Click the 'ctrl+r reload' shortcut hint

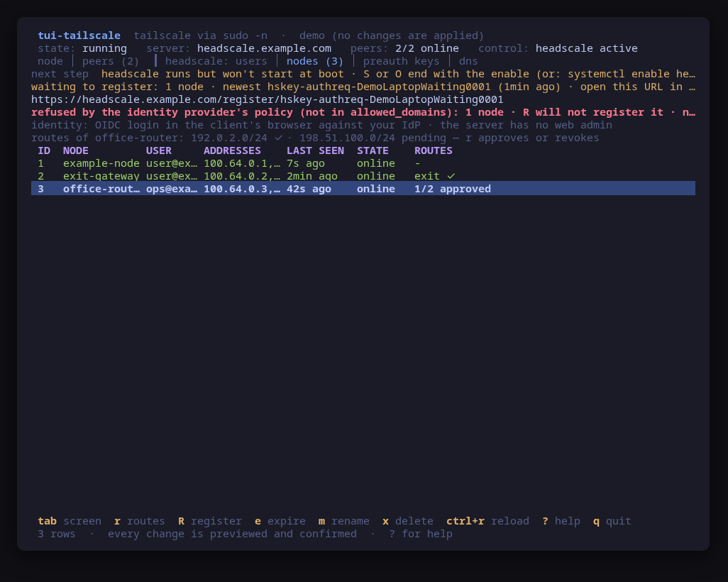click(x=487, y=521)
